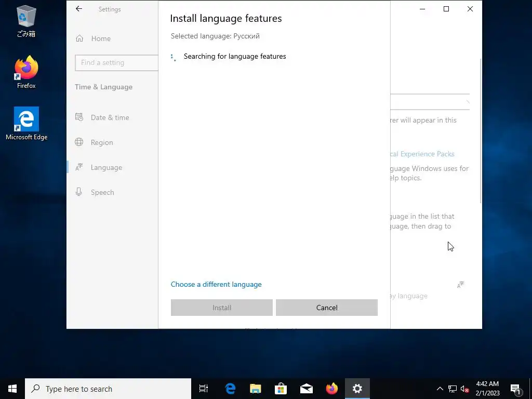
Task: Select the Region globe icon
Action: click(x=79, y=142)
